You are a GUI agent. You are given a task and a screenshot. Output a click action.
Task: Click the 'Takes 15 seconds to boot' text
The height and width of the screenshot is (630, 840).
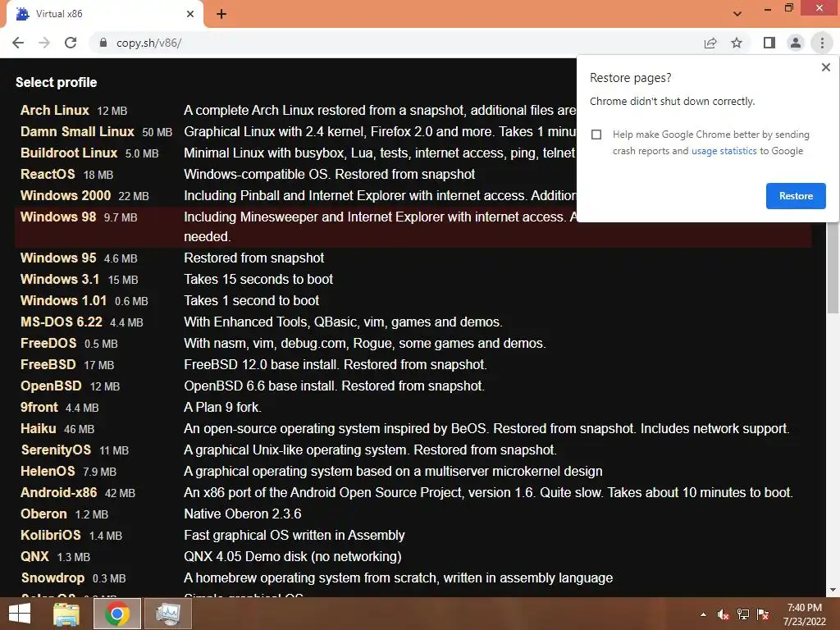258,279
